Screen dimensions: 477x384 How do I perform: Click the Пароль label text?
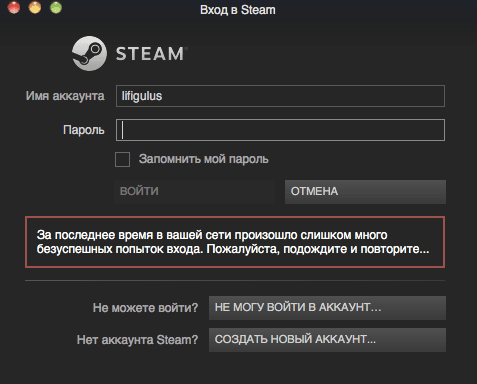click(84, 130)
